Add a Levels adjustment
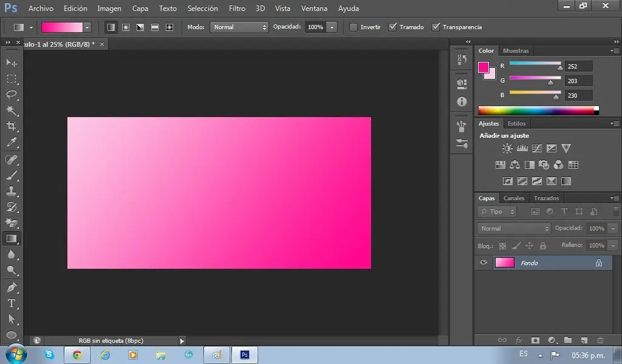 point(522,149)
